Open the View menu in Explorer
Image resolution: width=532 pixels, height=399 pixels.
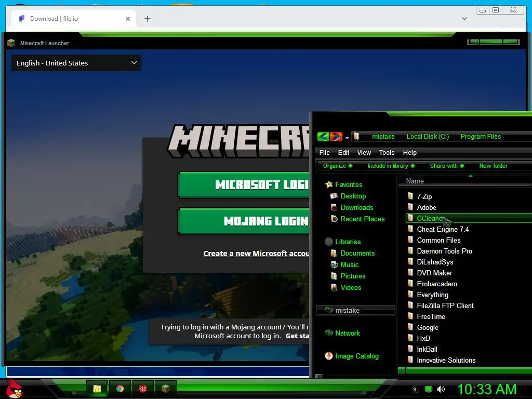[x=364, y=153]
